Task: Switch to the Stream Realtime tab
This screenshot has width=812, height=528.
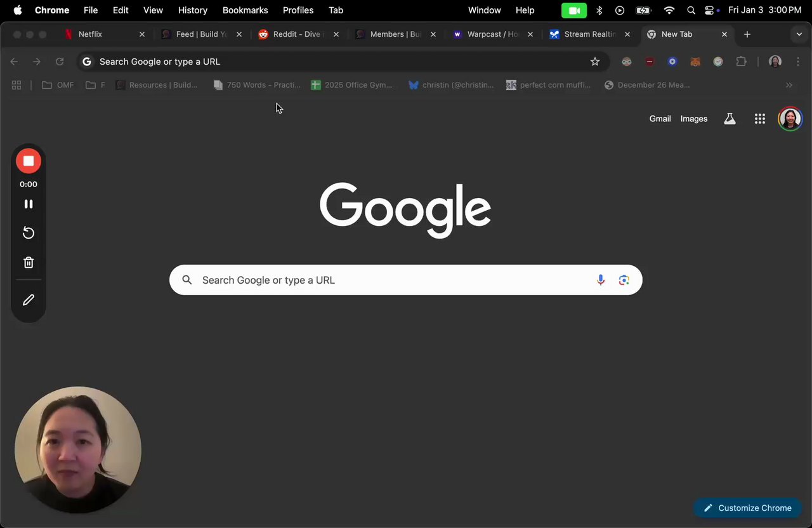Action: (589, 34)
